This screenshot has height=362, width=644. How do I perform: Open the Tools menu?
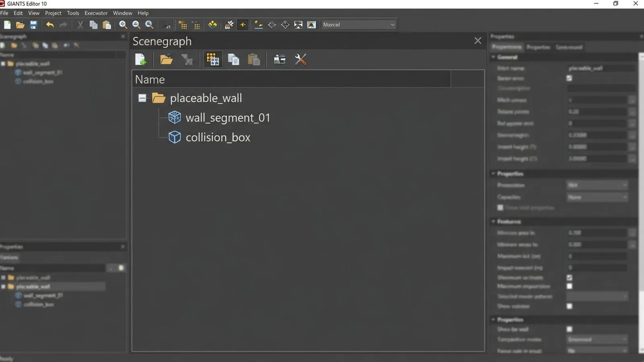73,13
